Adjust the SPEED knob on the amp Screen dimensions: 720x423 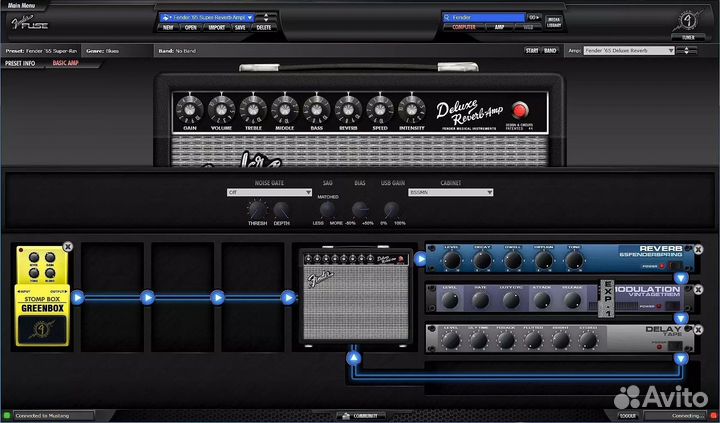[380, 110]
